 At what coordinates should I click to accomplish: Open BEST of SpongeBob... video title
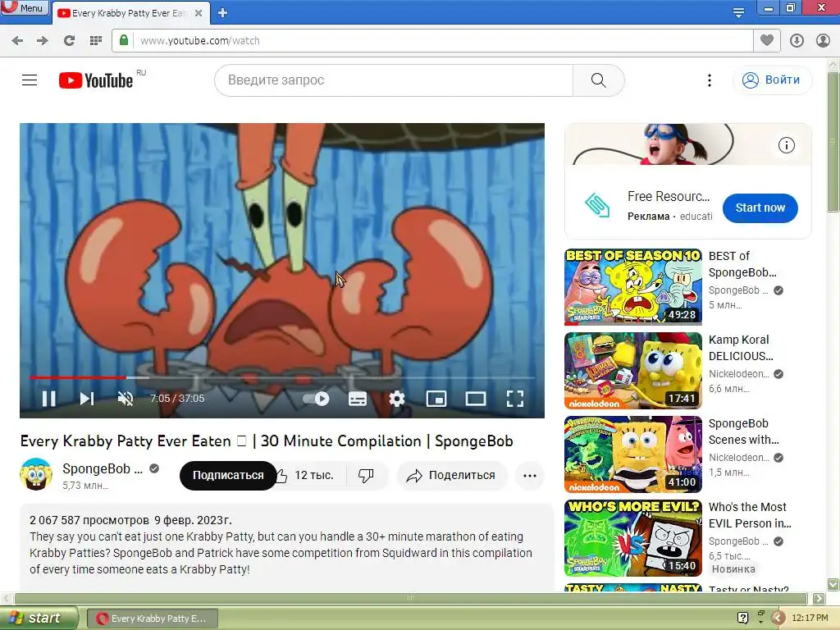click(x=742, y=264)
